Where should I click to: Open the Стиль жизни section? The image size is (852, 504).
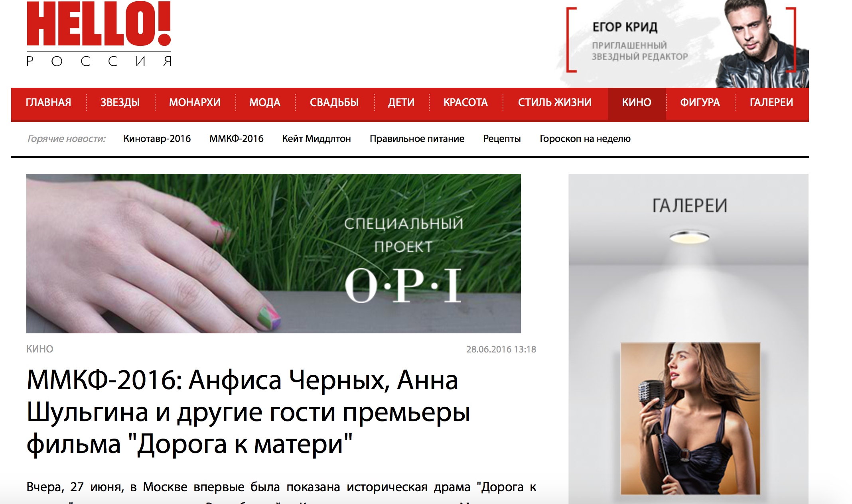[555, 102]
